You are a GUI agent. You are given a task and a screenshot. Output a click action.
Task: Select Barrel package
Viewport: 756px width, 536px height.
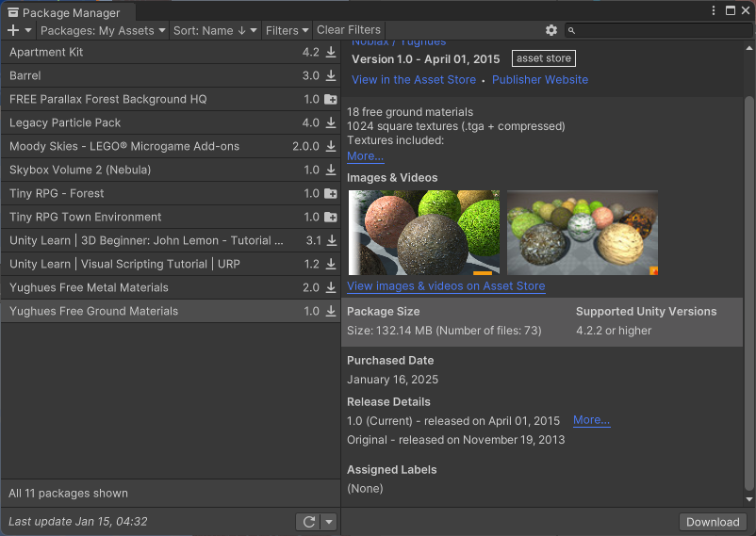click(171, 75)
